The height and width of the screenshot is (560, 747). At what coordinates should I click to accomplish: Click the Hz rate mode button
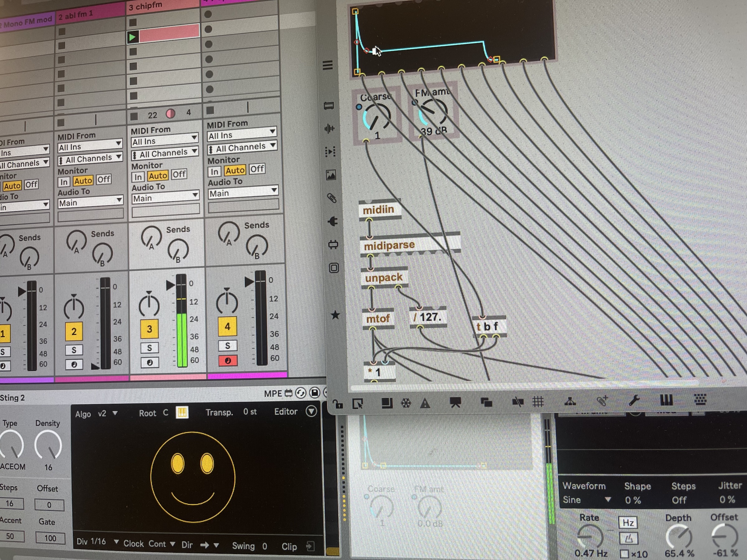point(628,523)
